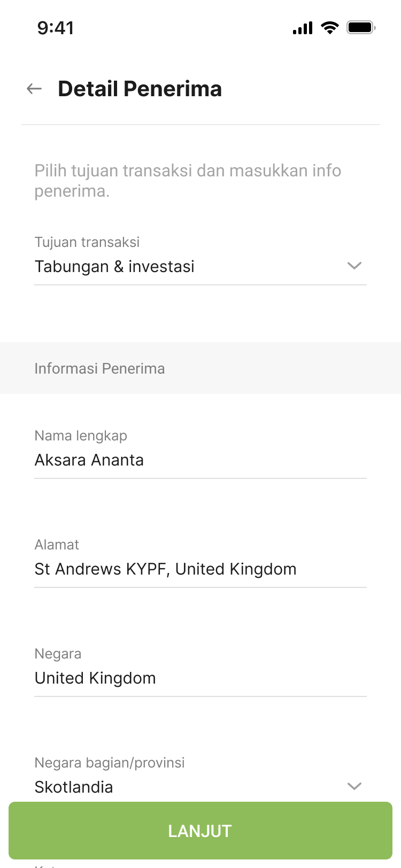Tap the battery indicator icon
Viewport: 401px width, 868px height.
pyautogui.click(x=361, y=28)
